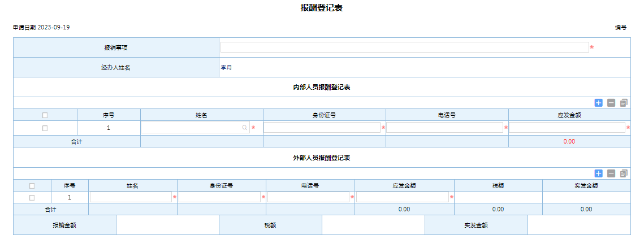Click external table 合计 row label
This screenshot has height=239, width=644.
[50, 210]
